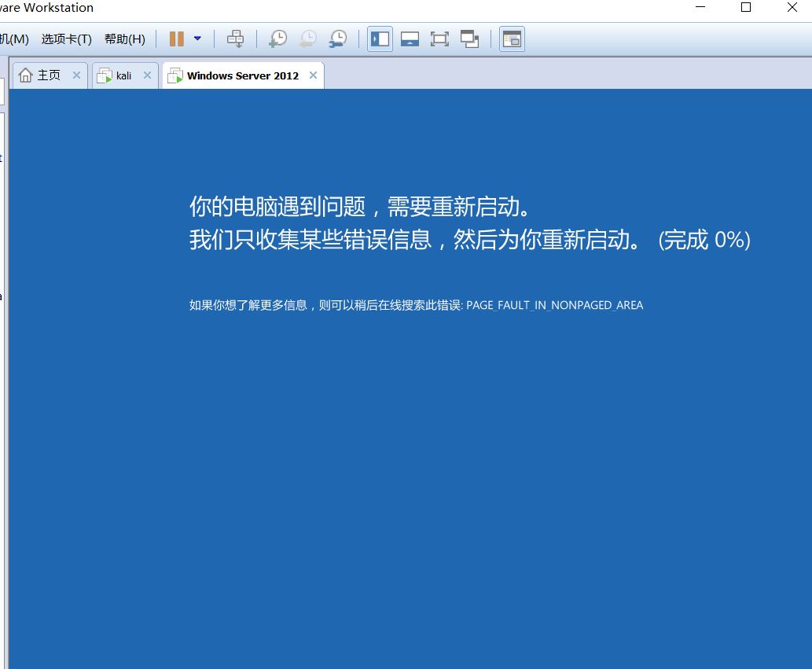Open the 帮助(H) menu
Image resolution: width=812 pixels, height=669 pixels.
click(125, 39)
